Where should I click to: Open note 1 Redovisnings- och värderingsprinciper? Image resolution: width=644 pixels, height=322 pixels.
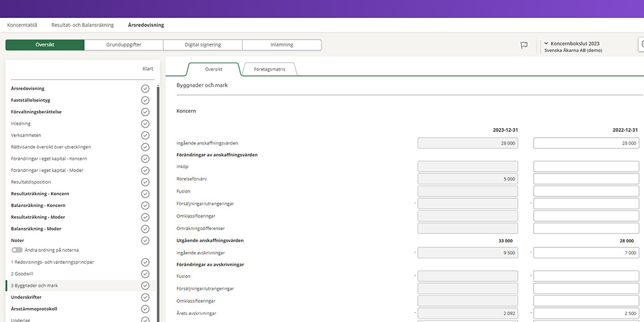tap(53, 262)
